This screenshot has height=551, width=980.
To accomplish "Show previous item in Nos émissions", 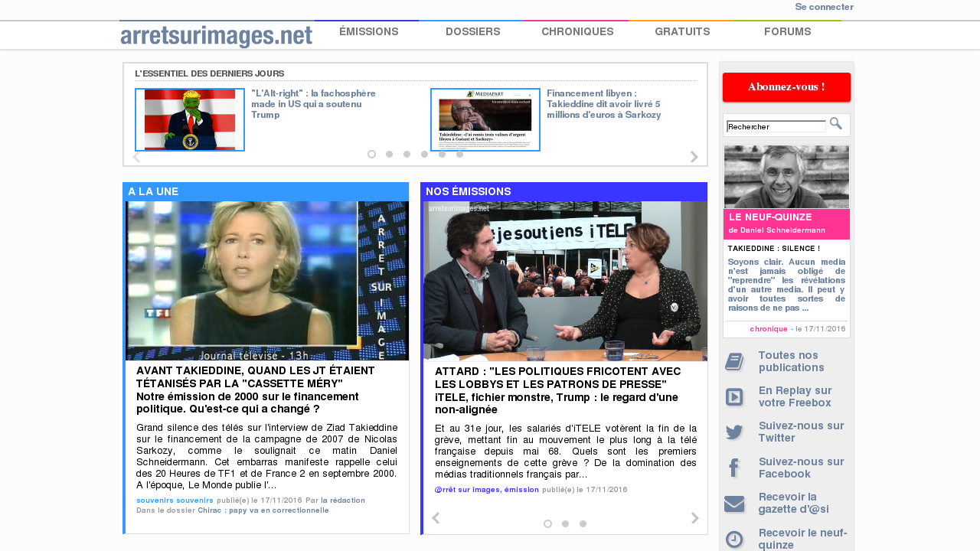I will point(436,518).
